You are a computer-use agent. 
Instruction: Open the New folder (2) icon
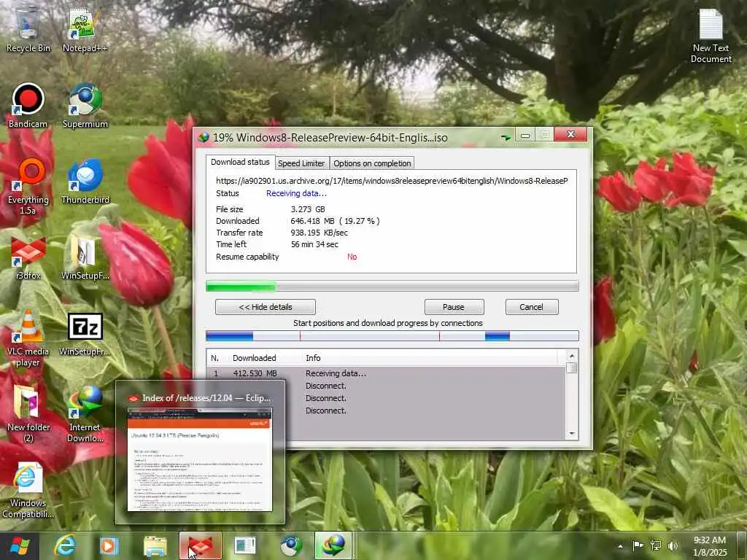coord(28,414)
